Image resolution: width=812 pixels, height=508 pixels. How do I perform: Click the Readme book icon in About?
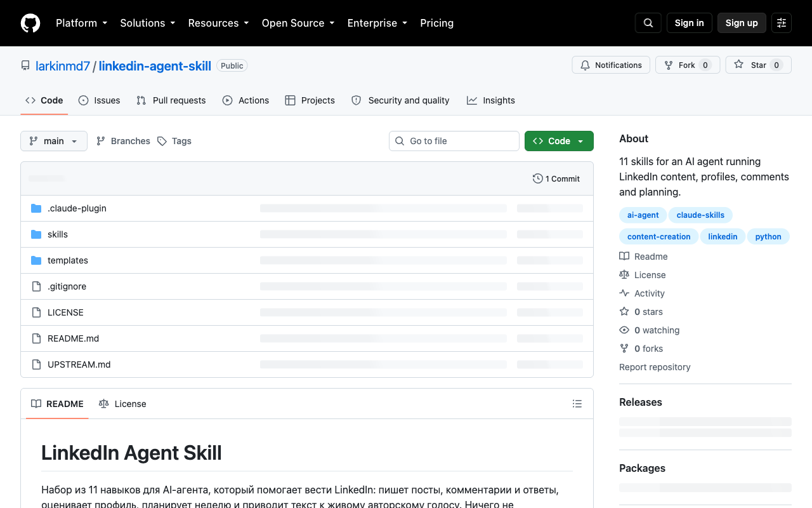coord(624,257)
